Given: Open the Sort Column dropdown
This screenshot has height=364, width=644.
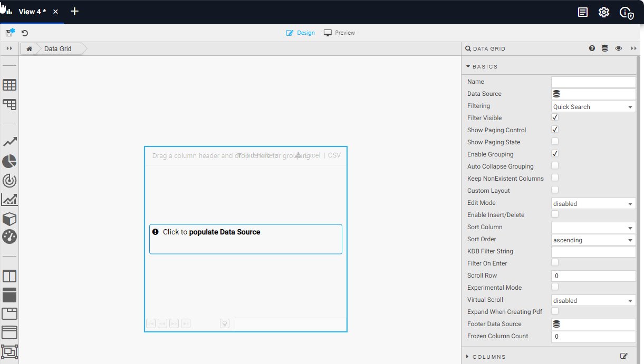Looking at the screenshot, I should [x=593, y=228].
